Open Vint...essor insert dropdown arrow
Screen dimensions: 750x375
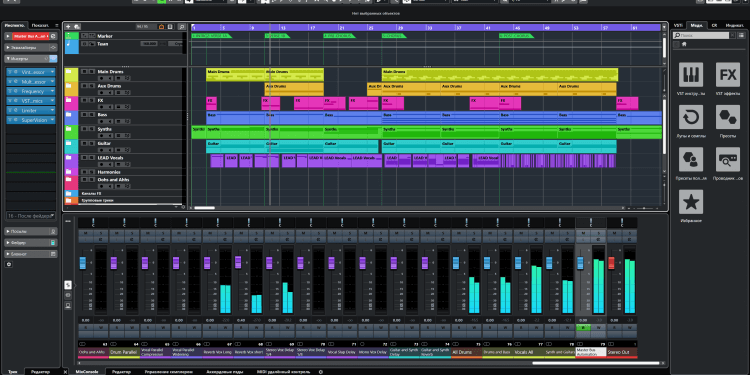coord(52,72)
